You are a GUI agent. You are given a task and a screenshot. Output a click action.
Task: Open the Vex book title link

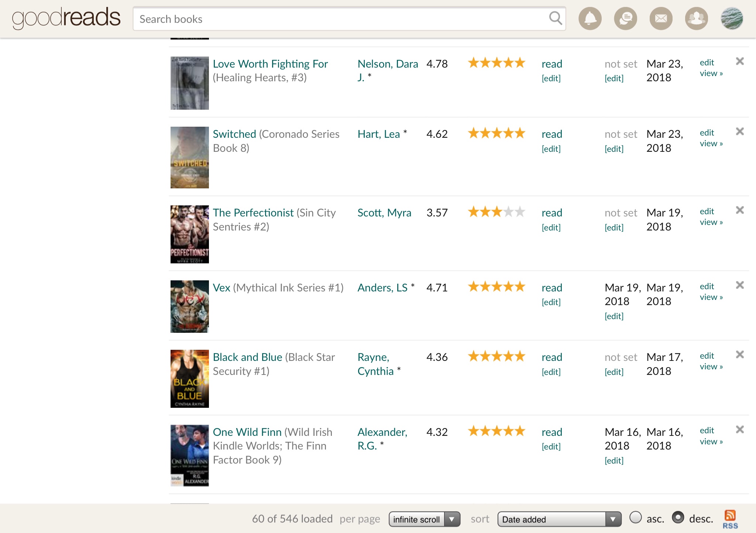pyautogui.click(x=221, y=288)
